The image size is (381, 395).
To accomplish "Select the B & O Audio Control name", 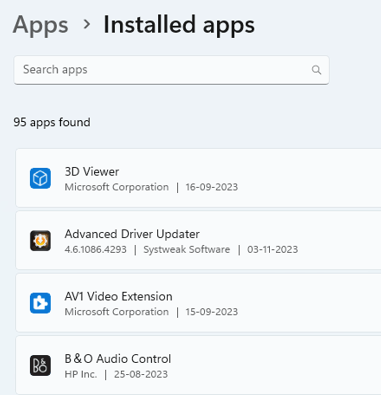I will pyautogui.click(x=118, y=359).
